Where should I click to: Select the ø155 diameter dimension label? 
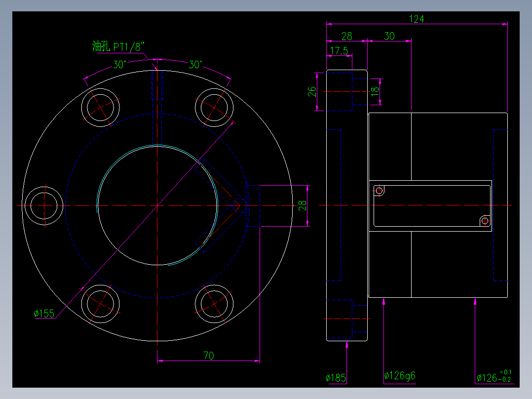(x=44, y=314)
